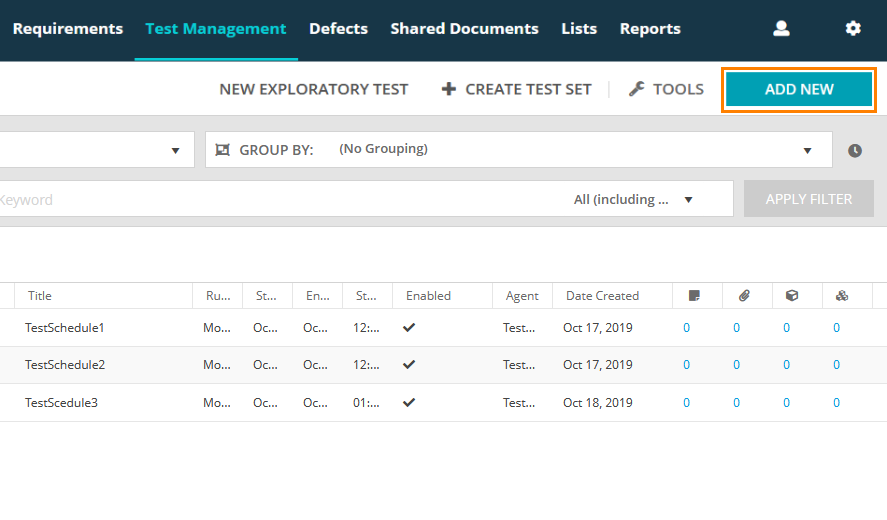Viewport: 887px width, 520px height.
Task: Open the Tools menu
Action: coord(666,89)
